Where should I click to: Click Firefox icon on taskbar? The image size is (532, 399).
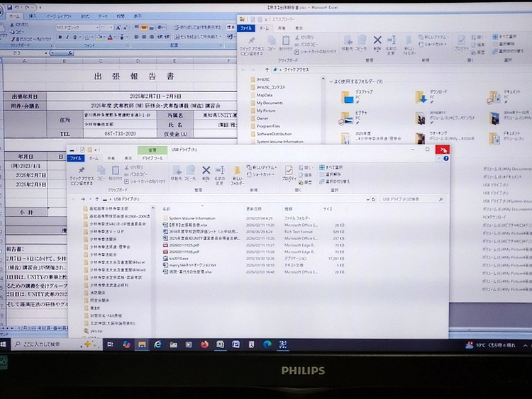pyautogui.click(x=204, y=344)
